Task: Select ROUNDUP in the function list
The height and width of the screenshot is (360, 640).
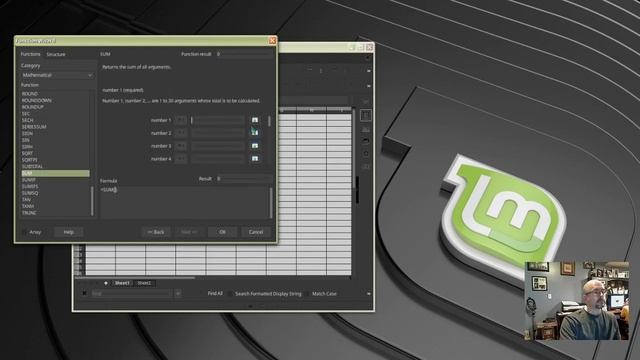Action: [x=33, y=107]
